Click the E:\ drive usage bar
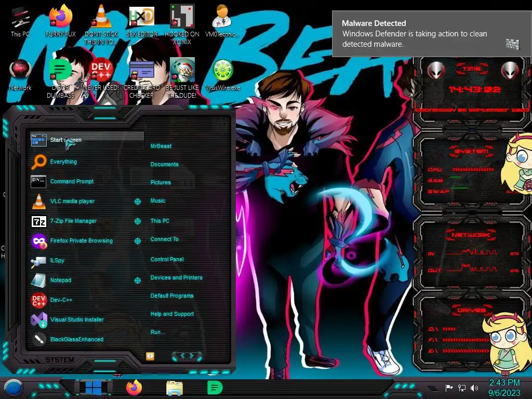 pyautogui.click(x=466, y=351)
